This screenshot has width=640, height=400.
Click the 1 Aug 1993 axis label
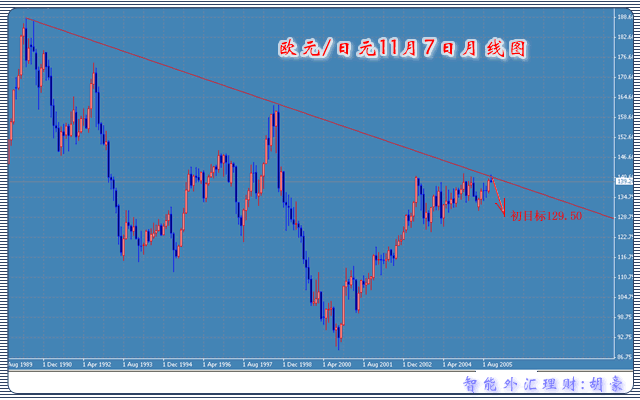click(x=137, y=362)
